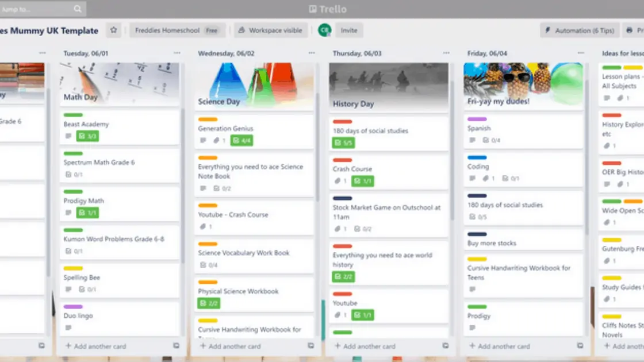Click 5/5 checklist badge on 180 days card

click(343, 143)
